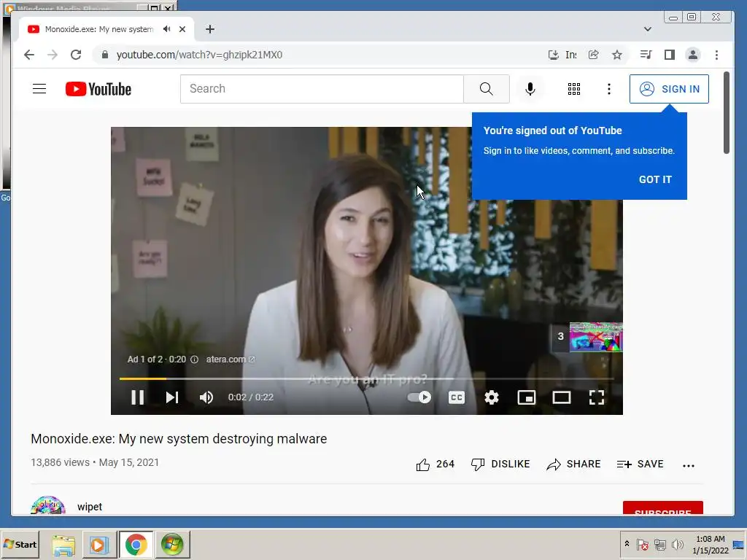Open Chrome's three-dot menu
Viewport: 747px width, 560px height.
click(716, 55)
